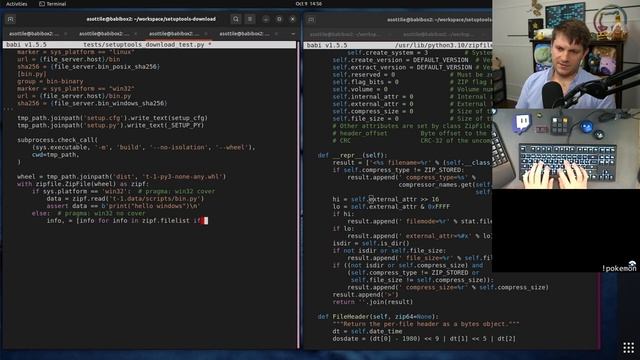Screen dimensions: 640x360
Task: Close first tab in left terminal
Action: coord(66,34)
